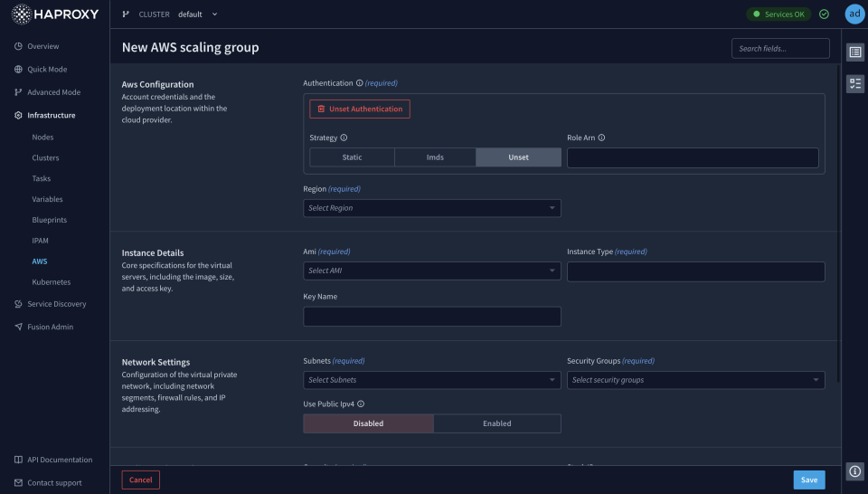Set Use Public Ipv4 to Enabled
Viewport: 868px width, 494px height.
tap(497, 423)
